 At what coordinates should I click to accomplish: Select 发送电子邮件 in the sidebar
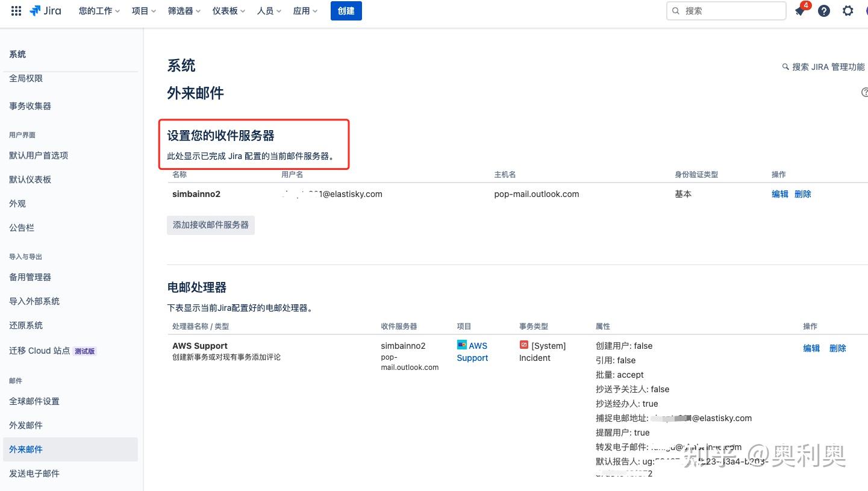click(34, 474)
